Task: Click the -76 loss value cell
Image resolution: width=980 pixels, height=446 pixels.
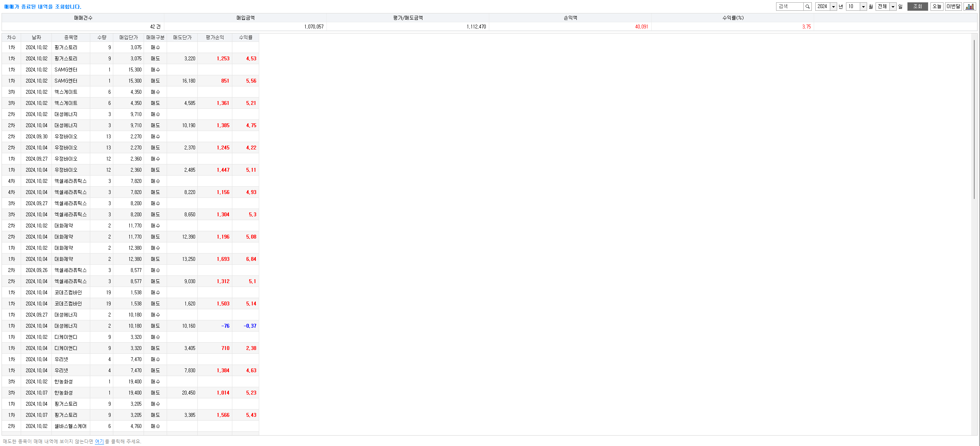Action: (225, 326)
